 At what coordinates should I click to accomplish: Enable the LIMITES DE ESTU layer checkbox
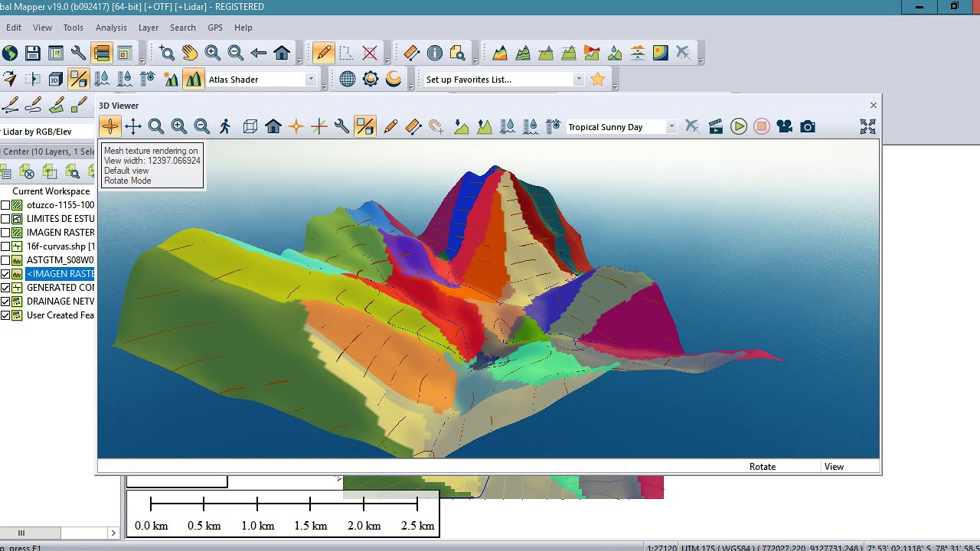[x=5, y=219]
